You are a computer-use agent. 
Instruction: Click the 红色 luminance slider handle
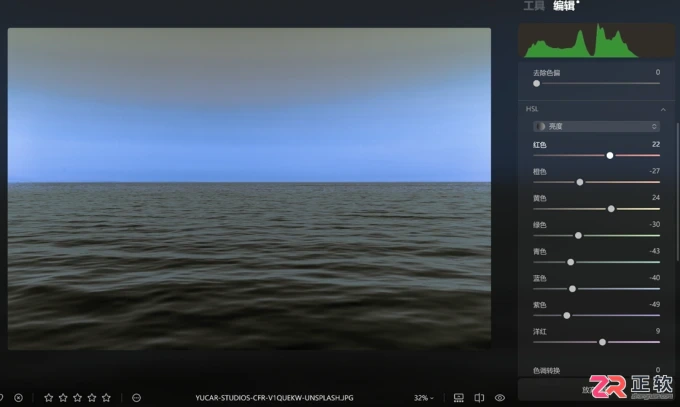610,155
